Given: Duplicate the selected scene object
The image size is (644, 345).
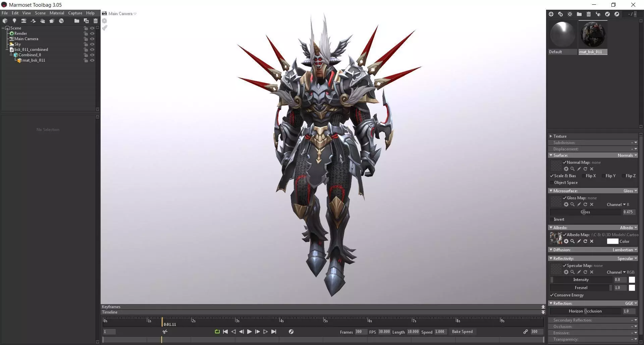Looking at the screenshot, I should coord(86,21).
